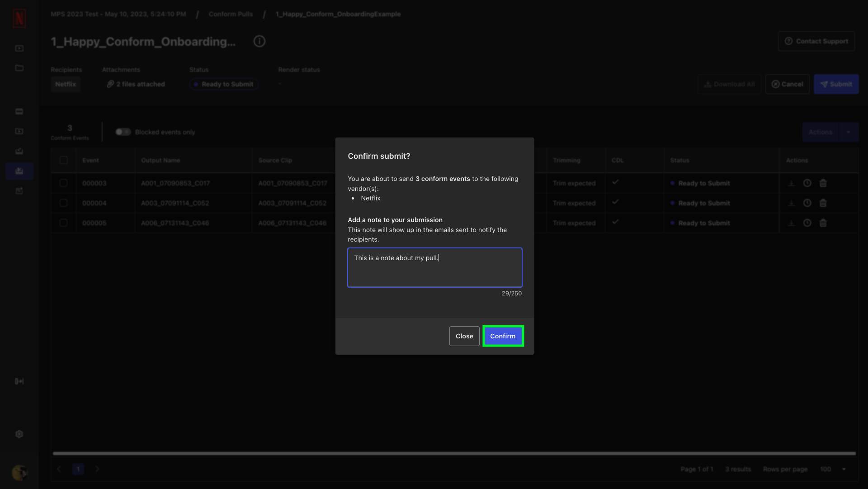Select page 1 in the pagination
This screenshot has height=489, width=868.
point(78,469)
